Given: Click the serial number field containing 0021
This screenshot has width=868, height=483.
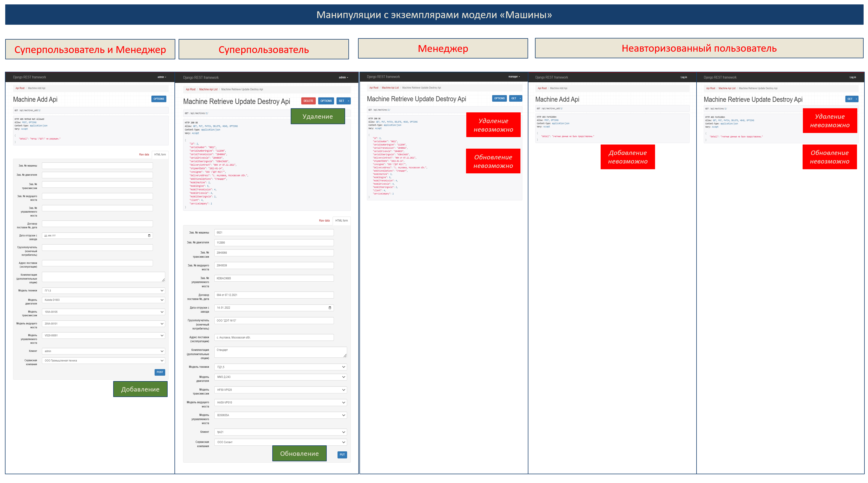Looking at the screenshot, I should [x=274, y=232].
